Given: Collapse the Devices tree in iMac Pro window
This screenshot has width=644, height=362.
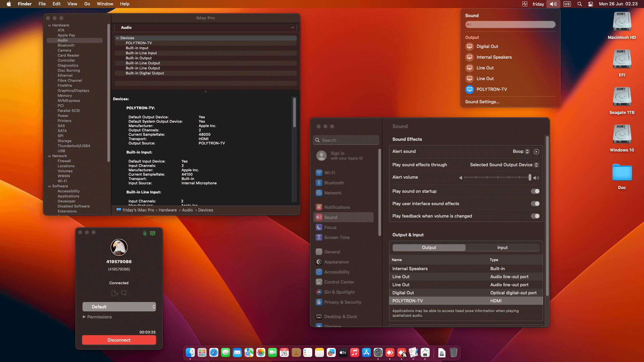Looking at the screenshot, I should (x=118, y=38).
